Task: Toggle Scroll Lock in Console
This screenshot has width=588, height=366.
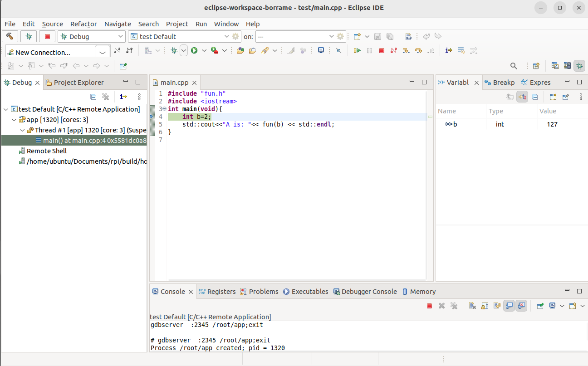Action: pyautogui.click(x=485, y=306)
